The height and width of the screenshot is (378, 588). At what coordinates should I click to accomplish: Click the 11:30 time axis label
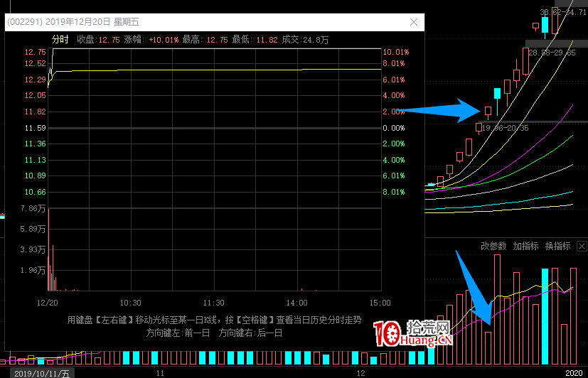(x=214, y=303)
